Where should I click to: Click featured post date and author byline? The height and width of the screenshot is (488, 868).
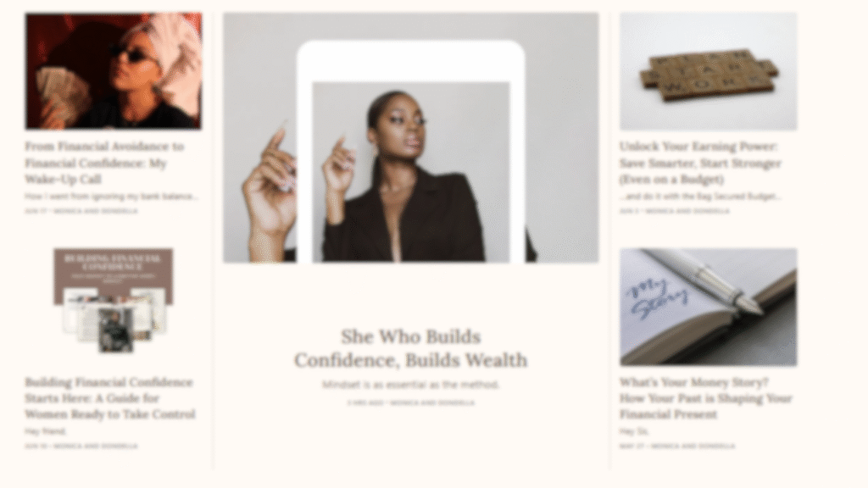pos(411,402)
